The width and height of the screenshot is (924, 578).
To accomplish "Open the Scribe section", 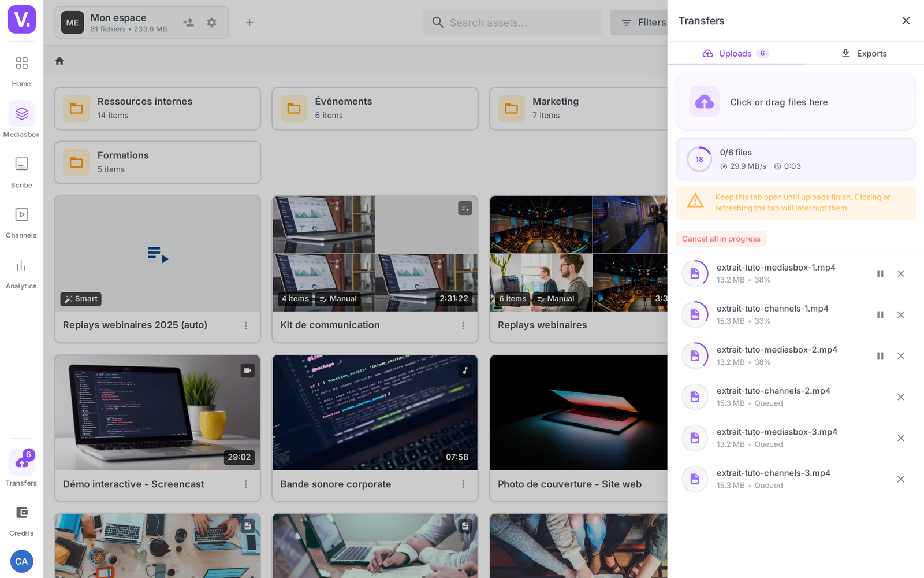I will (21, 172).
